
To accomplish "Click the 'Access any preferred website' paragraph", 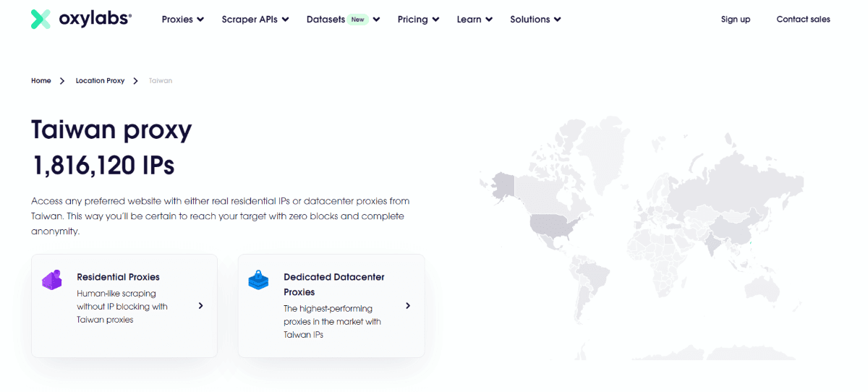I will (221, 216).
